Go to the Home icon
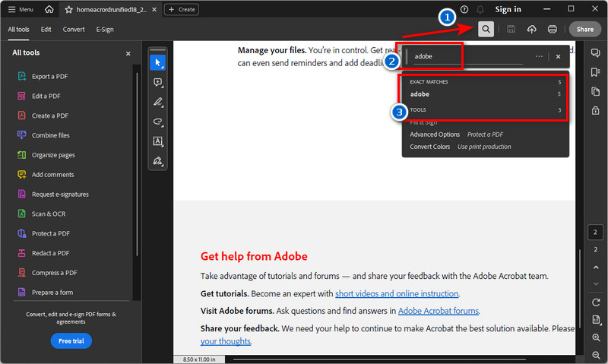This screenshot has width=608, height=364. tap(49, 9)
